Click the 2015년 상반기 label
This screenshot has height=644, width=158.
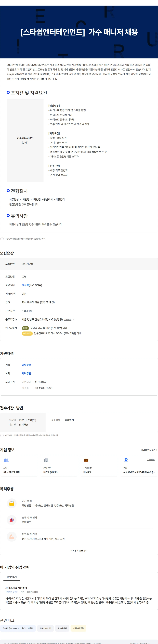point(12,592)
